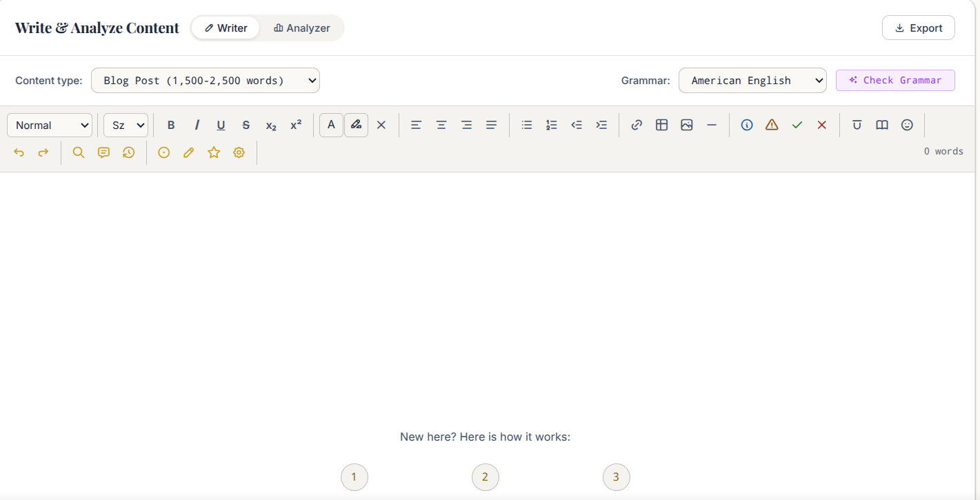Image resolution: width=980 pixels, height=500 pixels.
Task: Open the Grammar language dropdown
Action: 752,80
